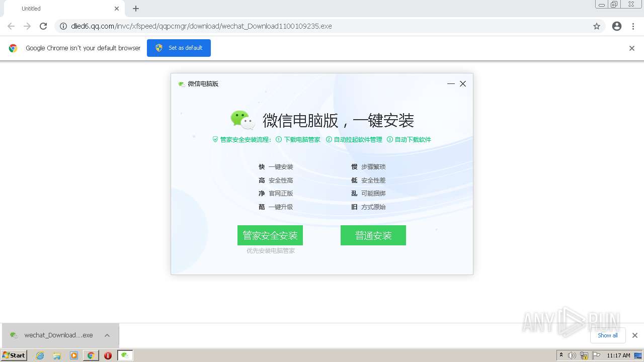Image resolution: width=644 pixels, height=362 pixels.
Task: Click the 微信电脑版，一键安装 headline
Action: pos(338,121)
